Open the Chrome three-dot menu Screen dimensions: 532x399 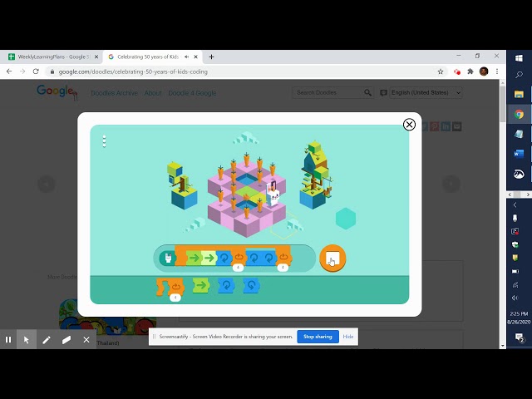click(497, 71)
